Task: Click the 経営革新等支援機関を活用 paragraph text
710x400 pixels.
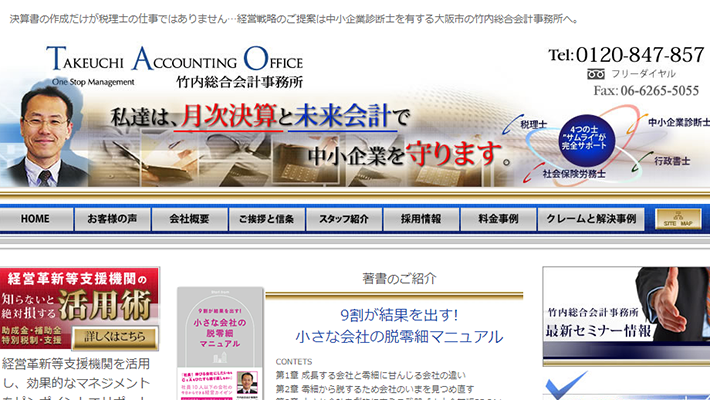Action: 76,378
